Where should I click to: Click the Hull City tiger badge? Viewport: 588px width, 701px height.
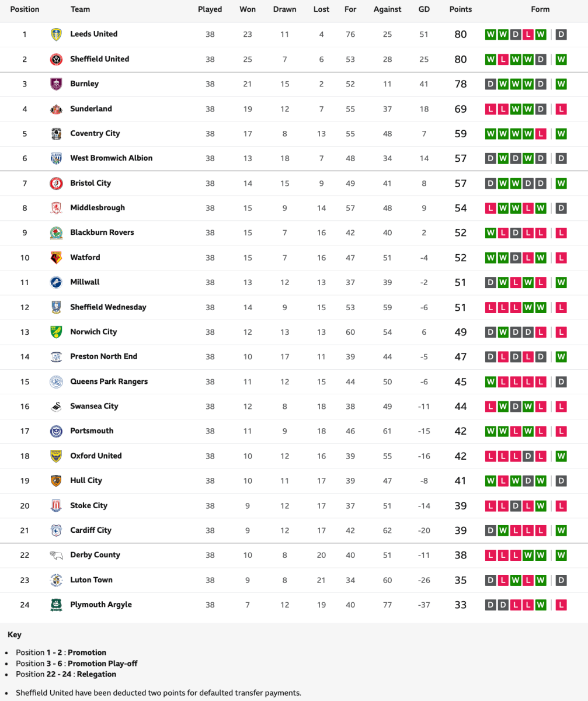click(56, 481)
